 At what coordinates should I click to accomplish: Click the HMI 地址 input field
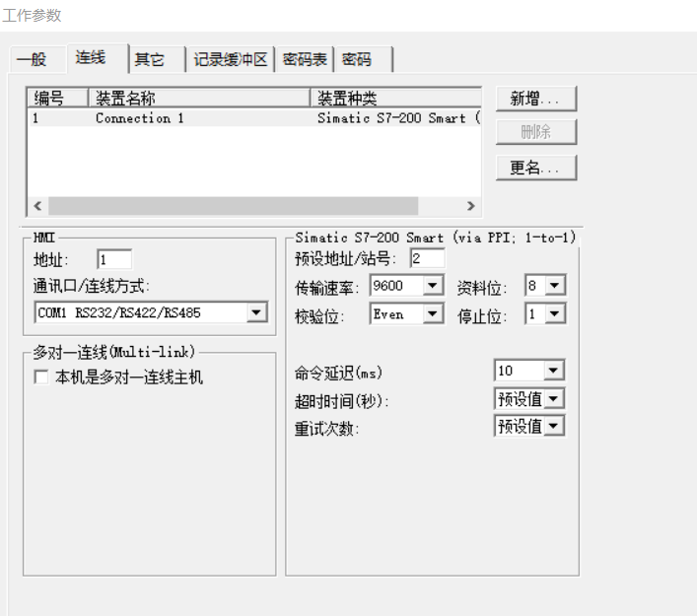point(114,259)
